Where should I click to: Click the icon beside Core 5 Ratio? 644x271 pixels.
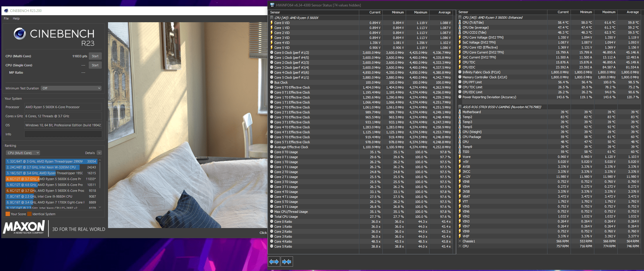[272, 246]
